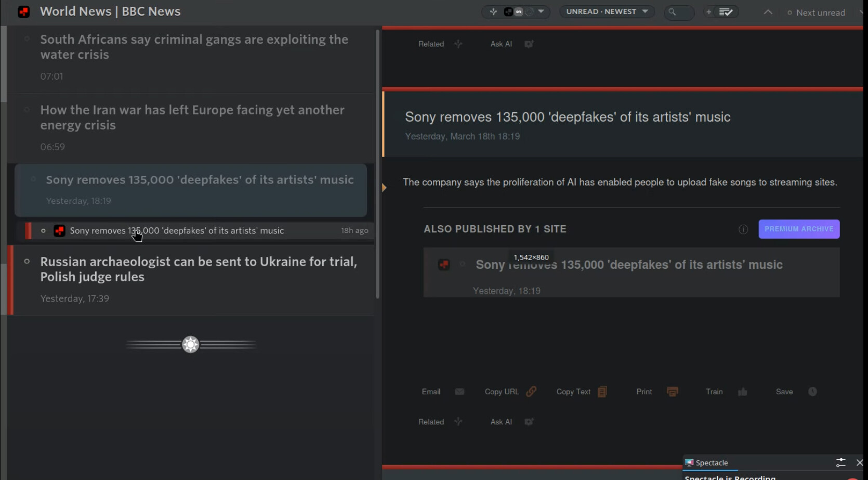Toggle unread dot on South Africans story
This screenshot has width=868, height=480.
pos(27,39)
